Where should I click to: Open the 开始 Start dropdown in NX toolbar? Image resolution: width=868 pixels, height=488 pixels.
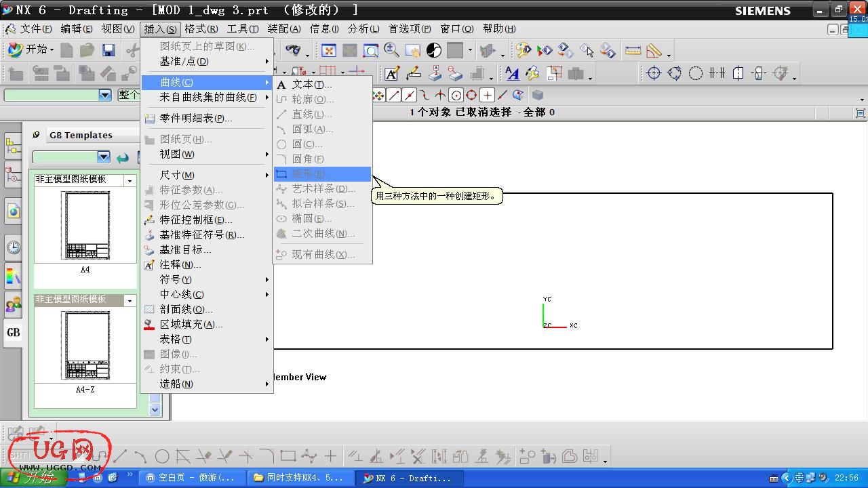(x=31, y=49)
